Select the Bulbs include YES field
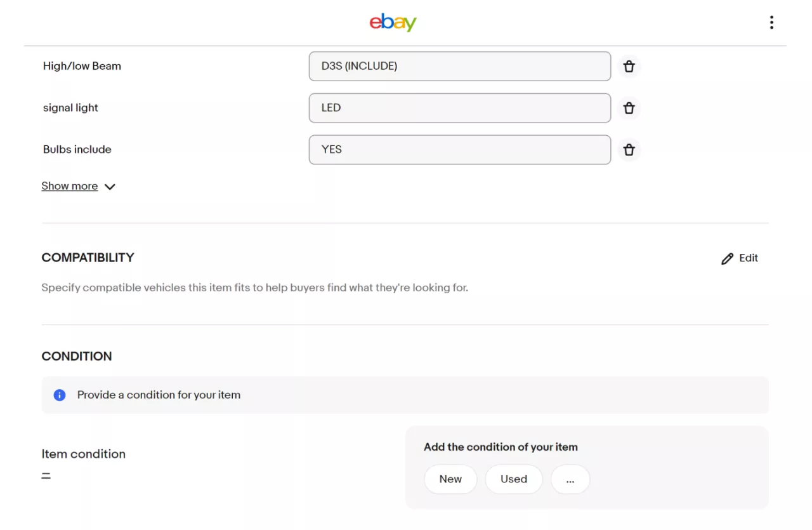812x530 pixels. pos(459,150)
